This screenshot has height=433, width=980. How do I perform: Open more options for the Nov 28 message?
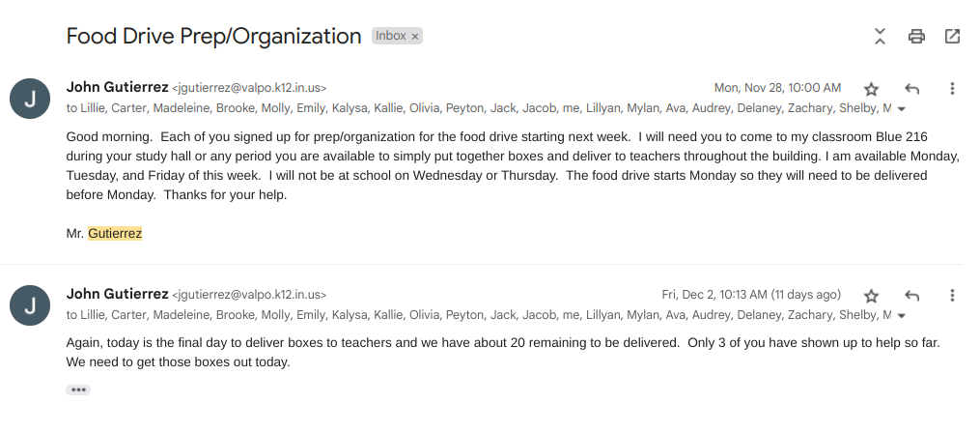pos(952,89)
